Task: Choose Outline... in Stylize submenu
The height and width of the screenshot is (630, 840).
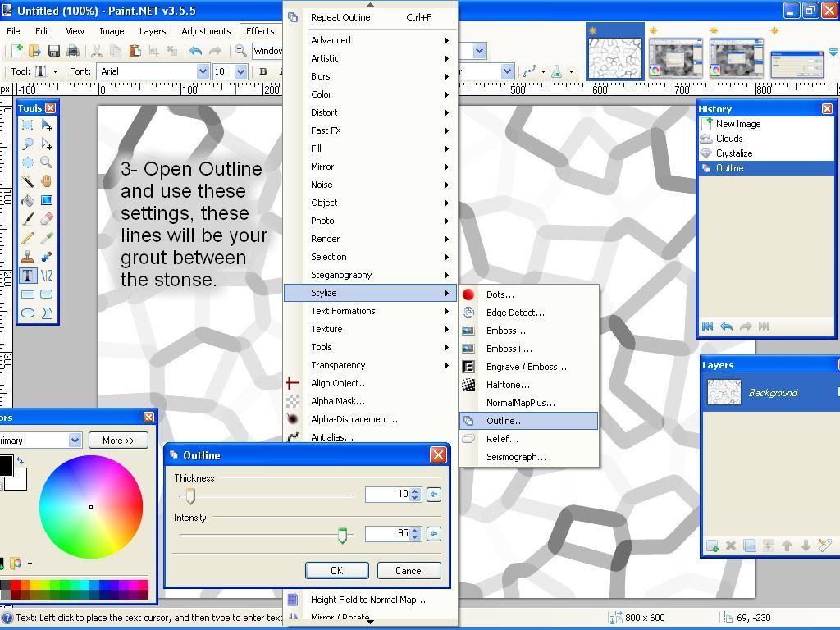Action: point(529,421)
